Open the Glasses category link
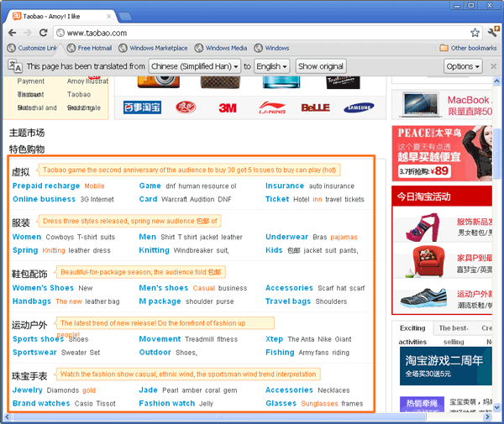The image size is (504, 424). (281, 404)
